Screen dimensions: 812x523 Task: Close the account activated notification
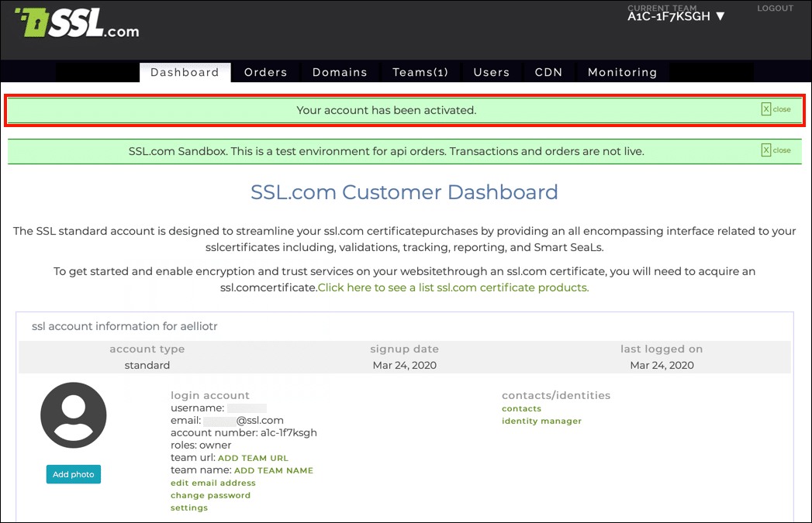(776, 109)
